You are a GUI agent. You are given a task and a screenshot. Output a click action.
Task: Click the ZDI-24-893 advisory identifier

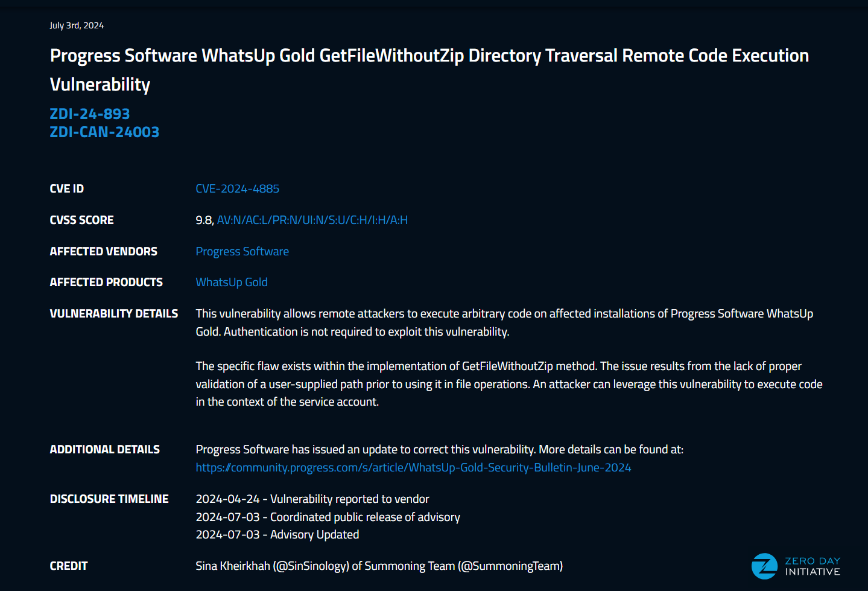pyautogui.click(x=89, y=114)
